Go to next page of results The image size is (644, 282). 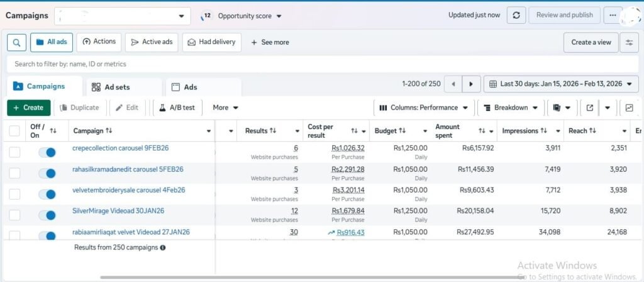[x=470, y=84]
